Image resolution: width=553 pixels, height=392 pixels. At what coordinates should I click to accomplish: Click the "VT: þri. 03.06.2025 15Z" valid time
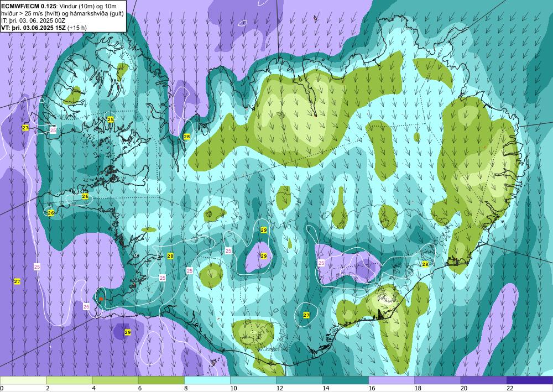[34, 27]
